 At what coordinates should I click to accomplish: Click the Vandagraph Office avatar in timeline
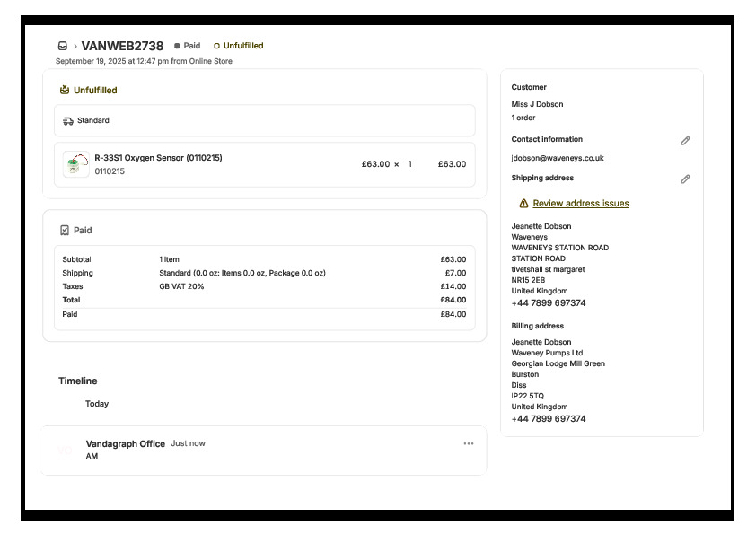[x=65, y=450]
